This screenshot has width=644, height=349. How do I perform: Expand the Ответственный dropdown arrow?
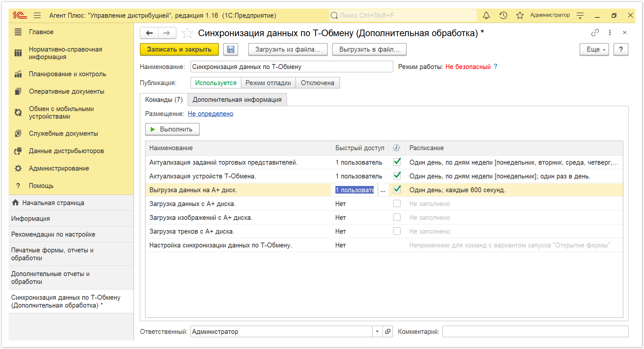377,332
